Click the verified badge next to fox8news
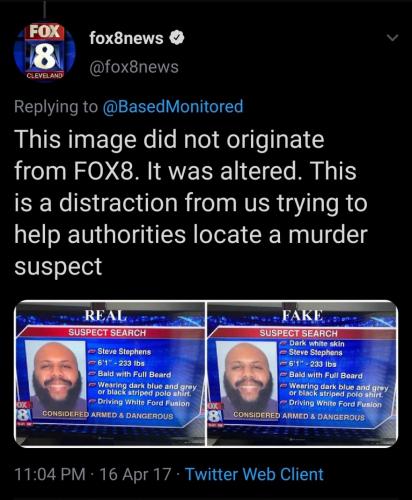The width and height of the screenshot is (412, 500). pyautogui.click(x=177, y=38)
